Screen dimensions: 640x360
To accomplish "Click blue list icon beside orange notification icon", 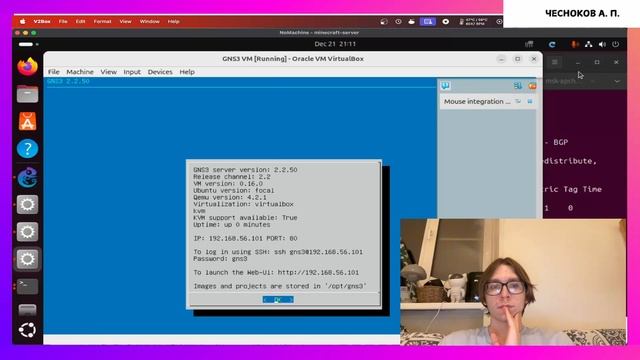I will coord(518,86).
